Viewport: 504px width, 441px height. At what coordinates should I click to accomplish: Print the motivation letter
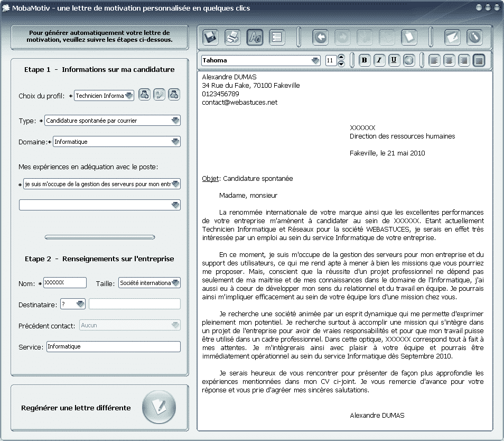click(232, 38)
